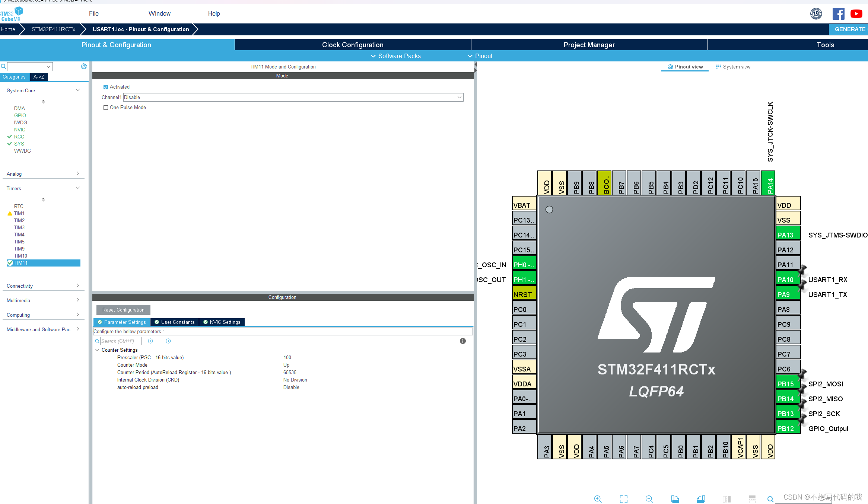Screen dimensions: 868x504
Task: Select the PA14 SWCLK pin
Action: point(768,183)
